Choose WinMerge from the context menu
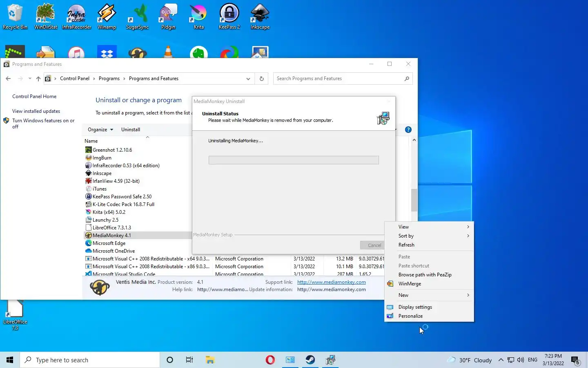The height and width of the screenshot is (368, 588). tap(429, 284)
